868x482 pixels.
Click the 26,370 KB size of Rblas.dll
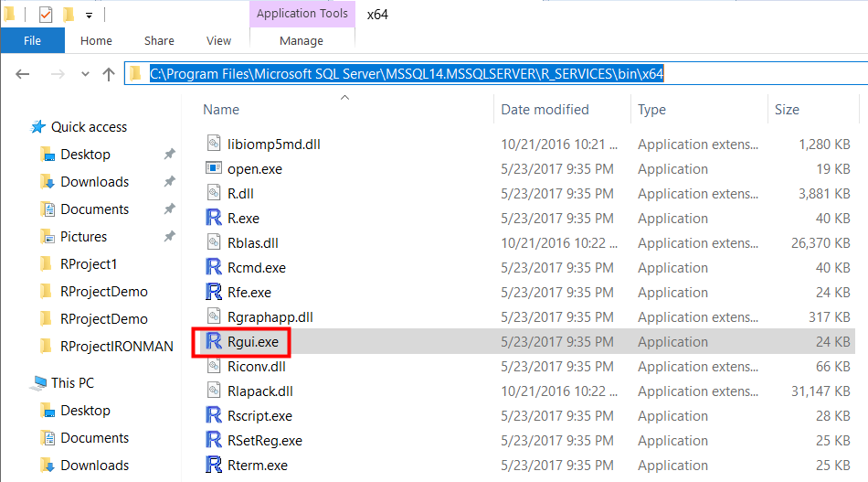coord(820,242)
